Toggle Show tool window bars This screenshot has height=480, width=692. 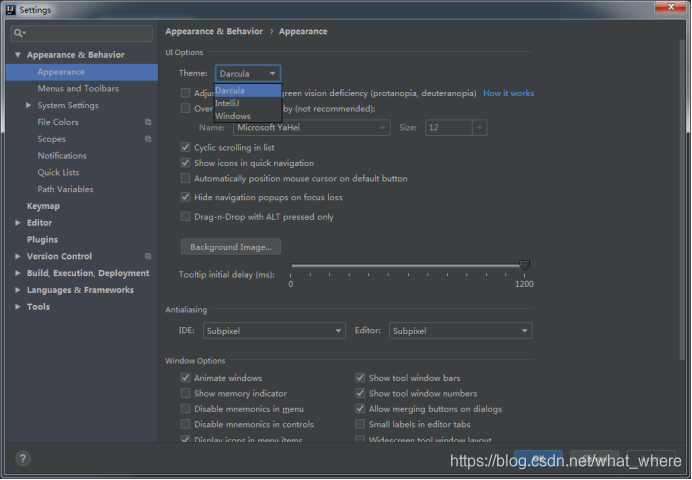point(360,378)
